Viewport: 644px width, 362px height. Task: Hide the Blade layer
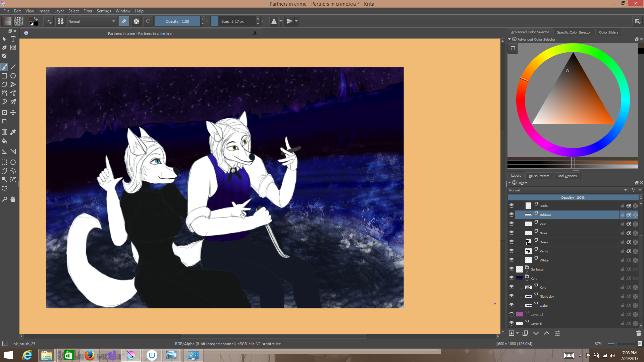(x=511, y=206)
